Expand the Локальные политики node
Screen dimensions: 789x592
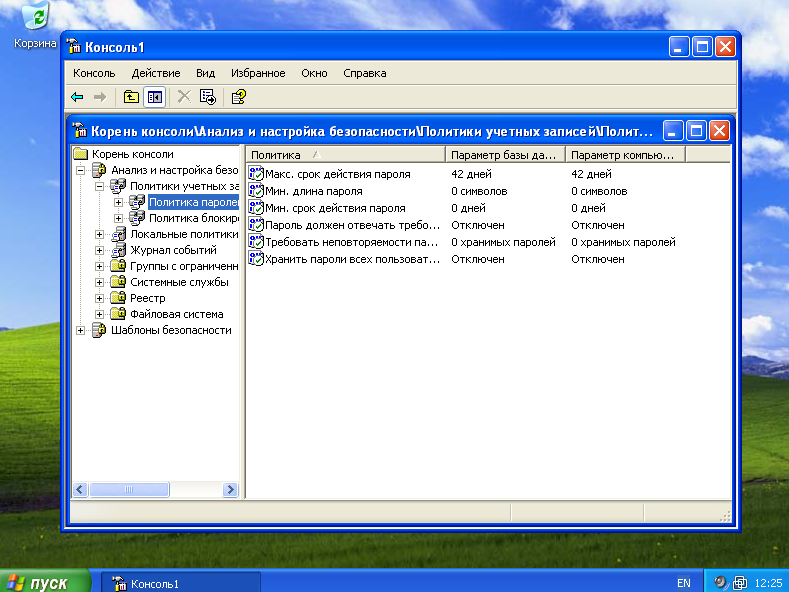99,235
